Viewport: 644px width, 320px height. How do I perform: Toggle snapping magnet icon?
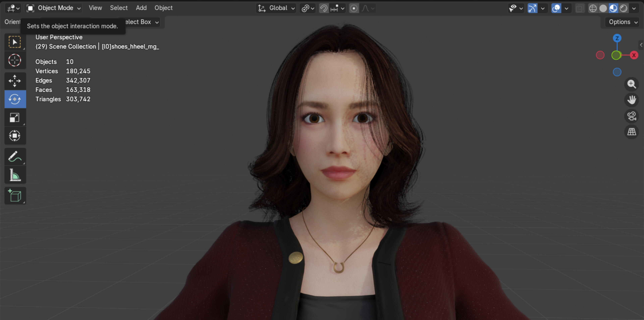click(324, 9)
